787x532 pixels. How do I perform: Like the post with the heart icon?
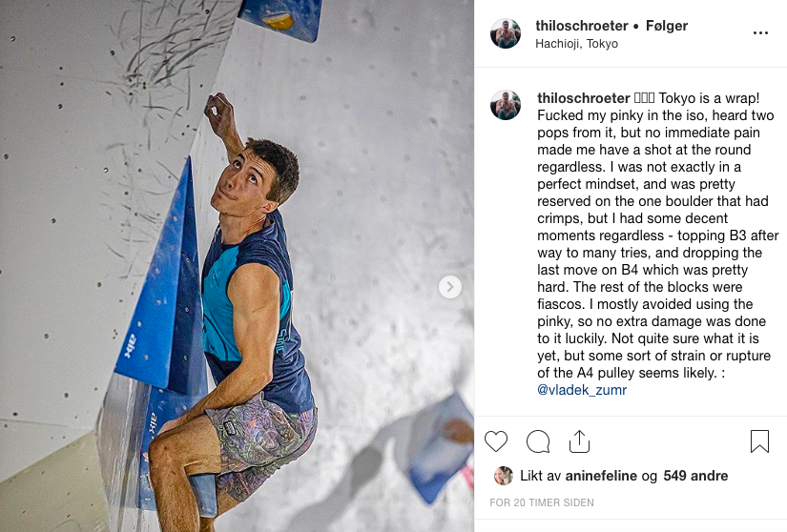click(496, 441)
